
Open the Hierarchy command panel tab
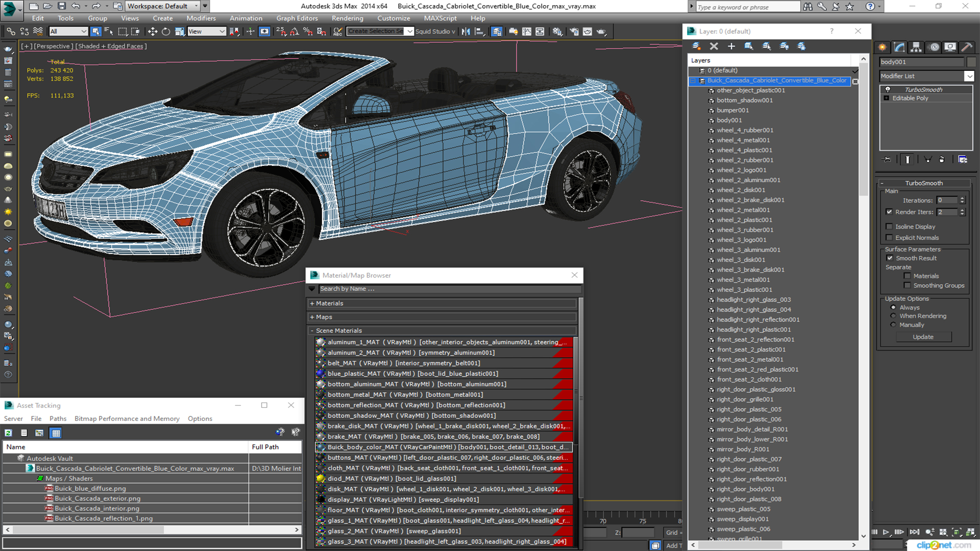pyautogui.click(x=916, y=47)
